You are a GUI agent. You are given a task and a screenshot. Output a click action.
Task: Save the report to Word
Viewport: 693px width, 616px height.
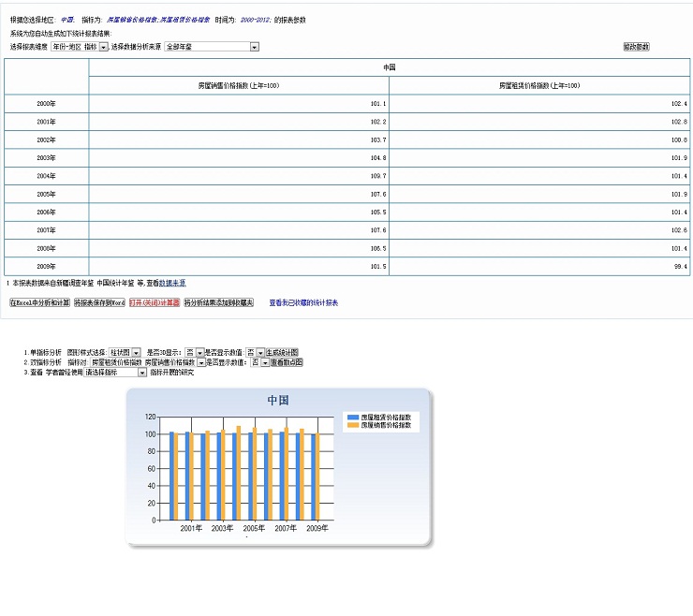click(99, 302)
